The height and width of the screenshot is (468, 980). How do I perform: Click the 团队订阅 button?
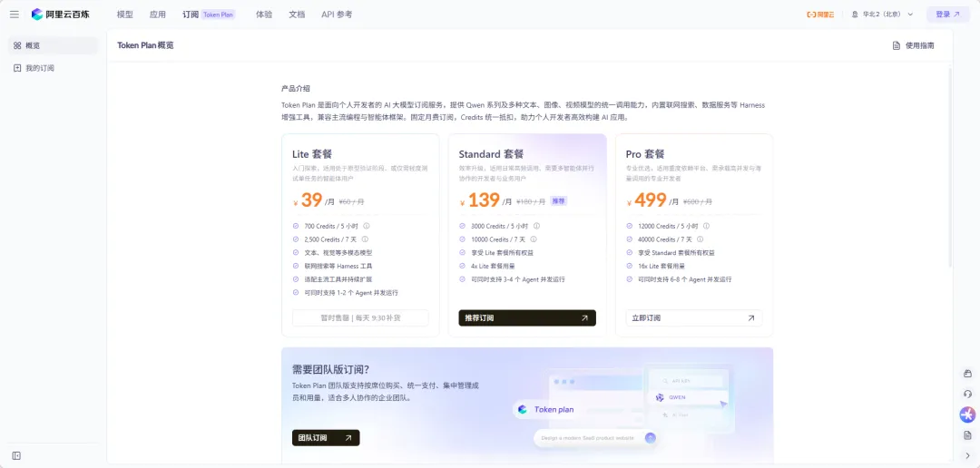point(326,438)
